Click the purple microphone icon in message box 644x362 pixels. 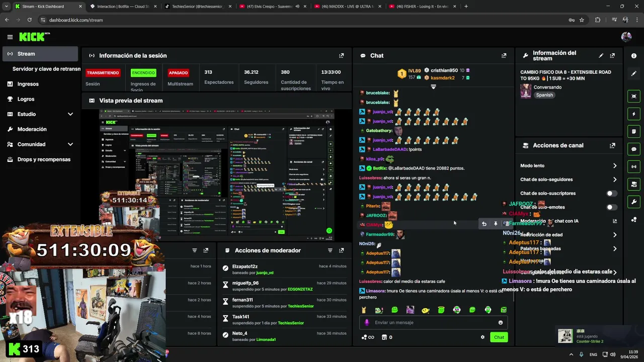coord(367,323)
